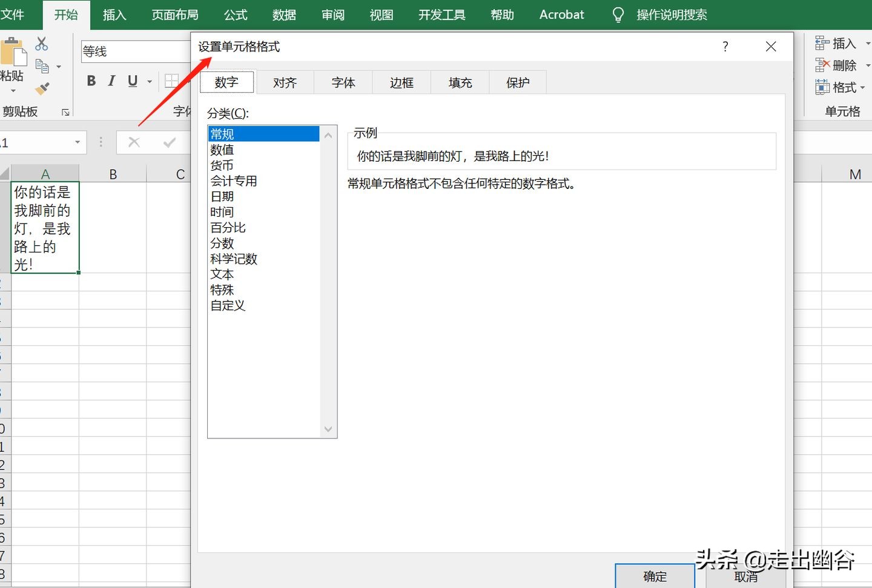Toggle Bold formatting
Image resolution: width=872 pixels, height=588 pixels.
coord(91,81)
